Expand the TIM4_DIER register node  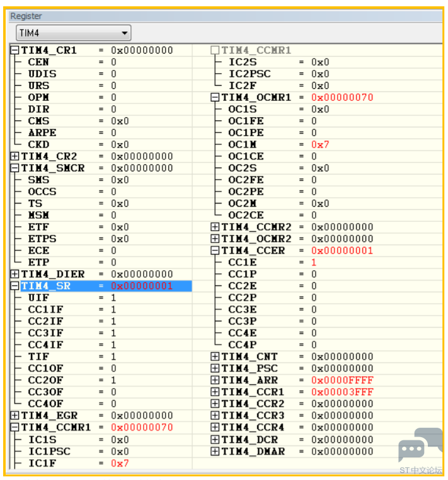click(x=15, y=274)
